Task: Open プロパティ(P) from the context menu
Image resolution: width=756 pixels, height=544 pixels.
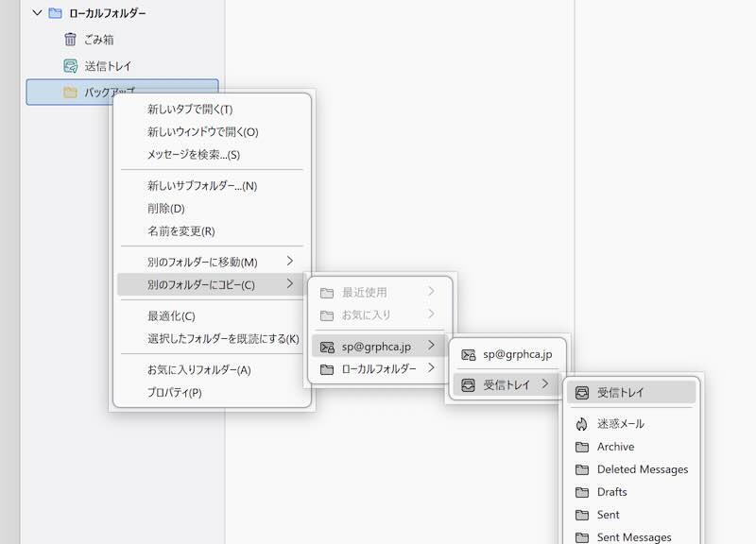Action: [174, 393]
